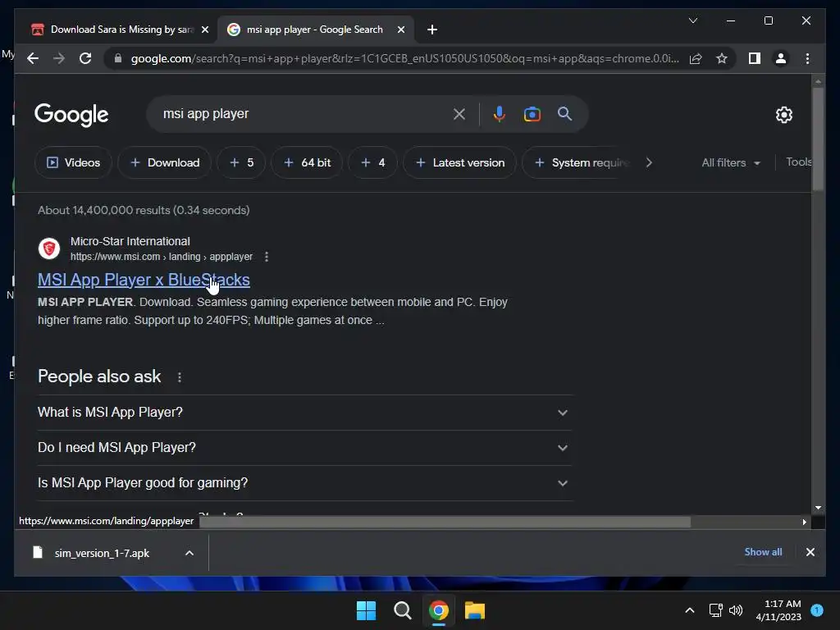Click the vertical scrollbar thumb
The width and height of the screenshot is (840, 630).
818,138
